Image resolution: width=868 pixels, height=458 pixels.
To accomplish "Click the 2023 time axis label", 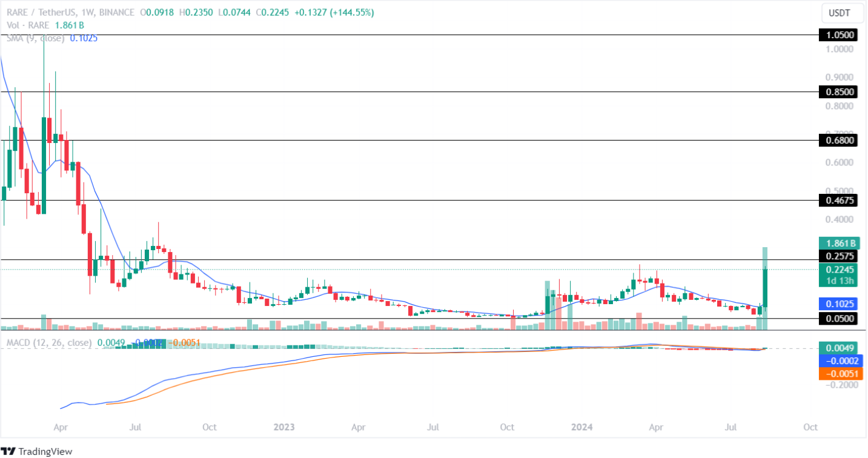I will pyautogui.click(x=283, y=426).
